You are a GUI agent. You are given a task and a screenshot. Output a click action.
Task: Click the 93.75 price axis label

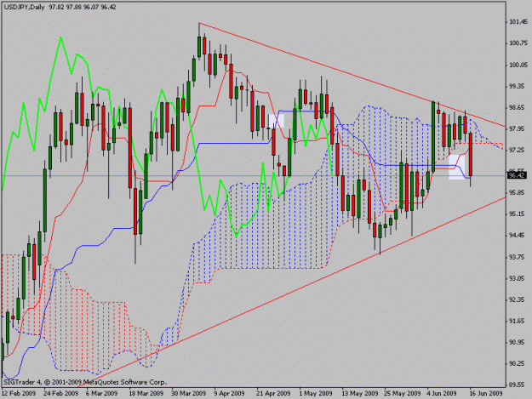click(x=518, y=257)
